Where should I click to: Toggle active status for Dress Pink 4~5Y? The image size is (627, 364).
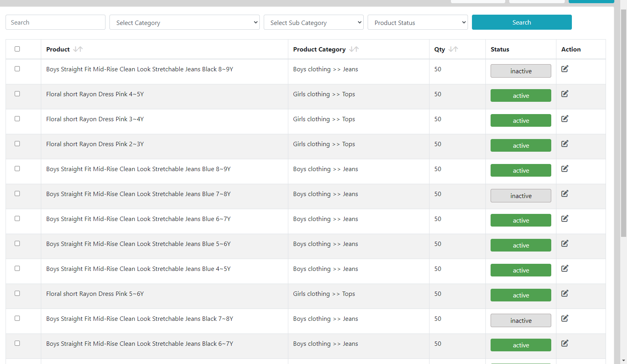(521, 95)
